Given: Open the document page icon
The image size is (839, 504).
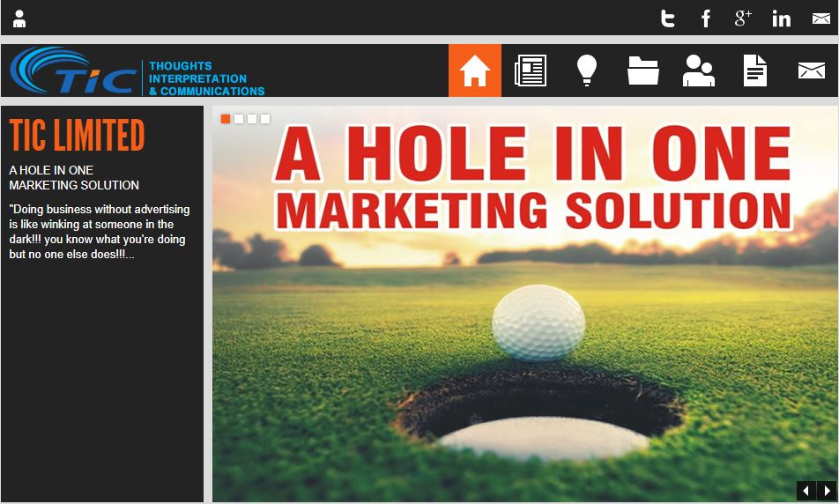Looking at the screenshot, I should 755,70.
